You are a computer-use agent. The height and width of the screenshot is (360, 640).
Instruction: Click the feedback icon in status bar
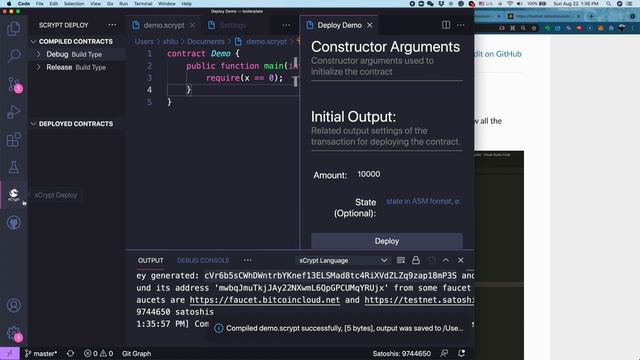[444, 353]
